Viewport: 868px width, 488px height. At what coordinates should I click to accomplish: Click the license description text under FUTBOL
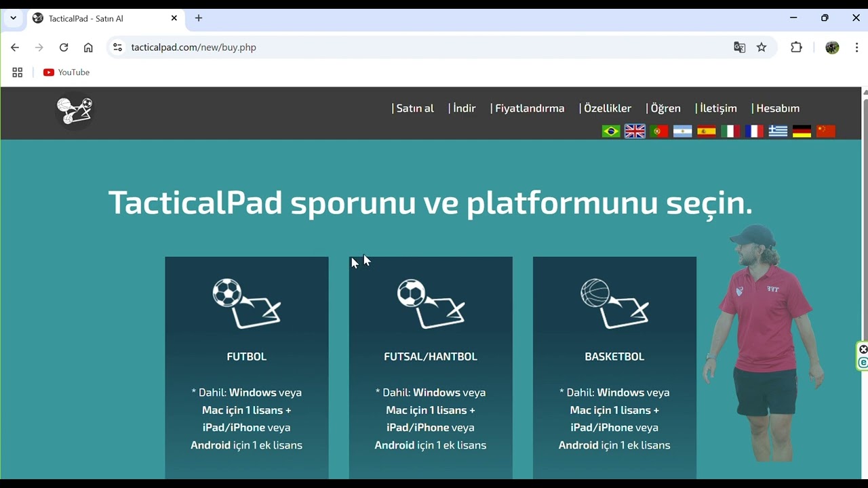click(x=246, y=419)
